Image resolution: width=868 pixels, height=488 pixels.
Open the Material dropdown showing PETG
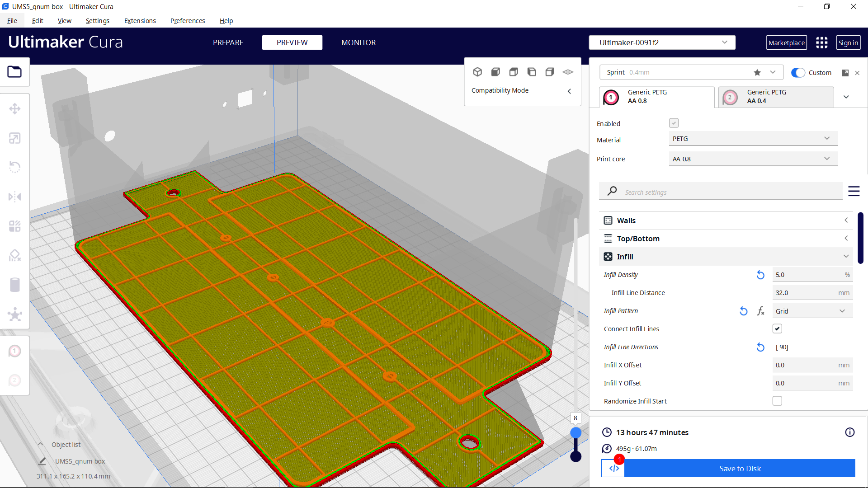[x=752, y=138]
